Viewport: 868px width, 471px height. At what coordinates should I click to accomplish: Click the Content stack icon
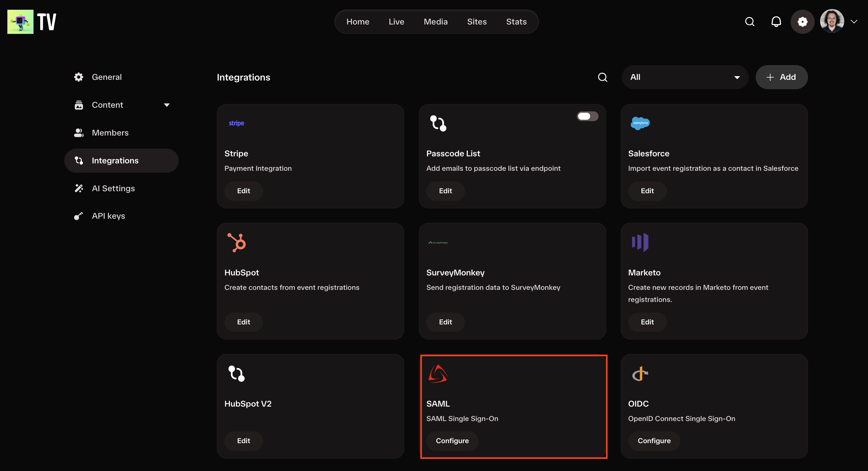coord(78,105)
